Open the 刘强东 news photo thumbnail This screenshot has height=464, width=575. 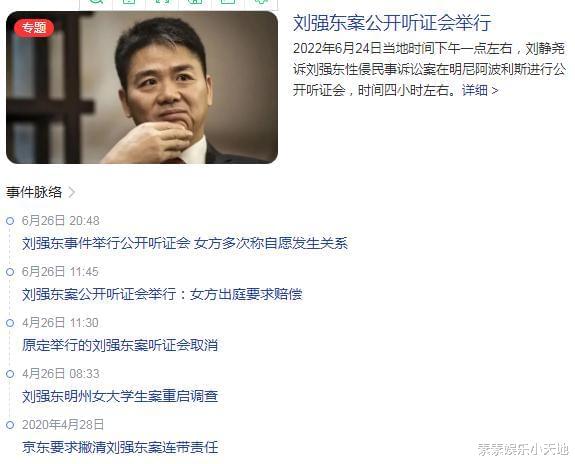(x=142, y=87)
